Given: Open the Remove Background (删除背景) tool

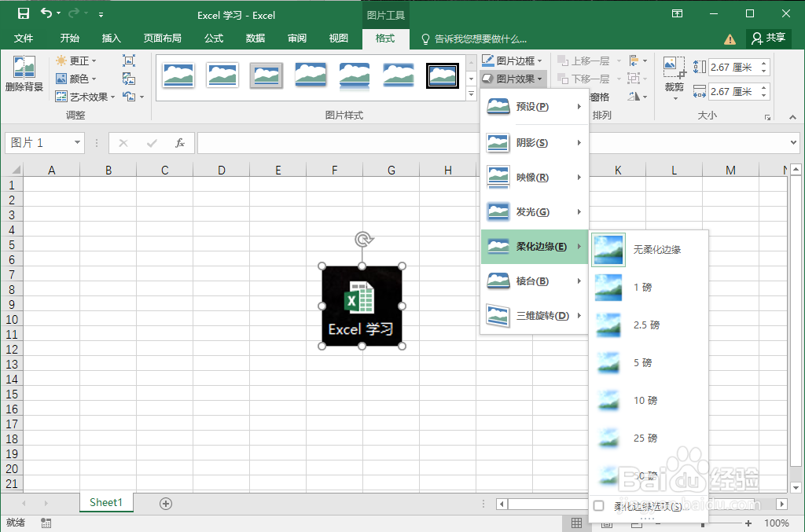Looking at the screenshot, I should click(24, 73).
